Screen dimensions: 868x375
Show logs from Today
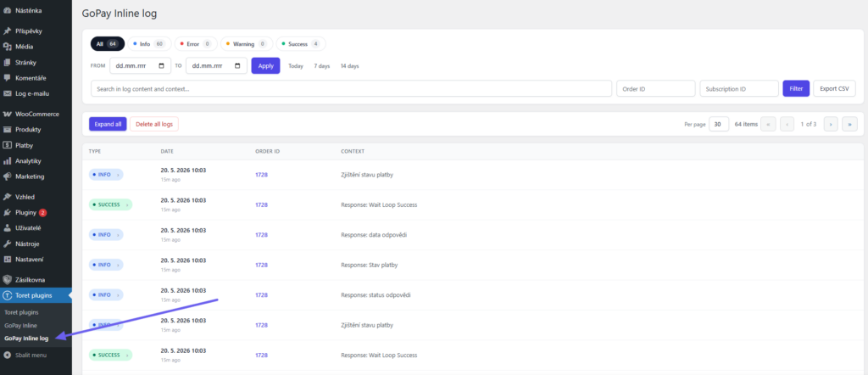pyautogui.click(x=296, y=66)
